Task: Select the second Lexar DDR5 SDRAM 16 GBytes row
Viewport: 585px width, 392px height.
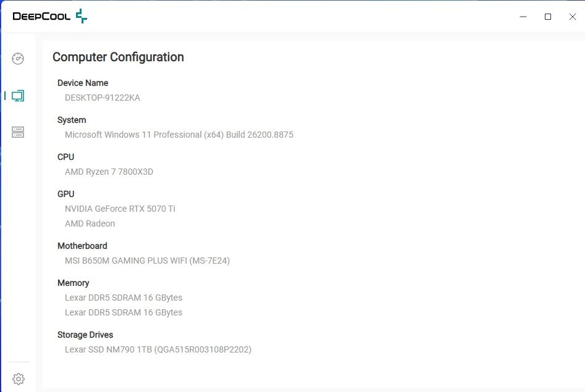Action: point(124,312)
